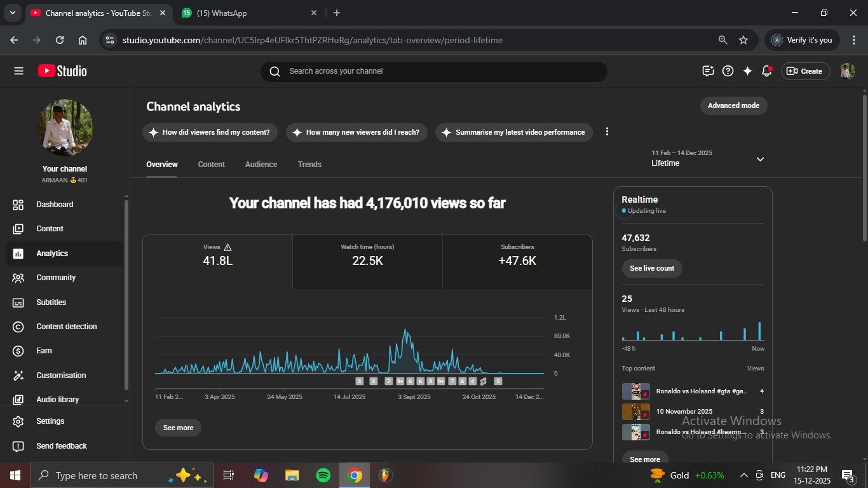Click the Advanced mode button
This screenshot has height=488, width=868.
coord(733,105)
